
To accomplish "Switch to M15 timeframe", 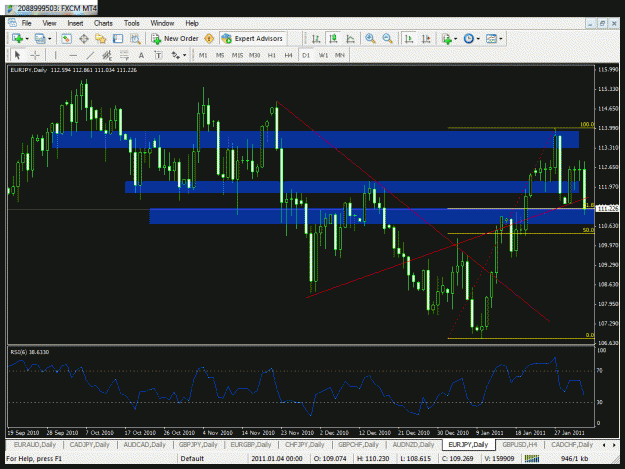I will (x=237, y=55).
